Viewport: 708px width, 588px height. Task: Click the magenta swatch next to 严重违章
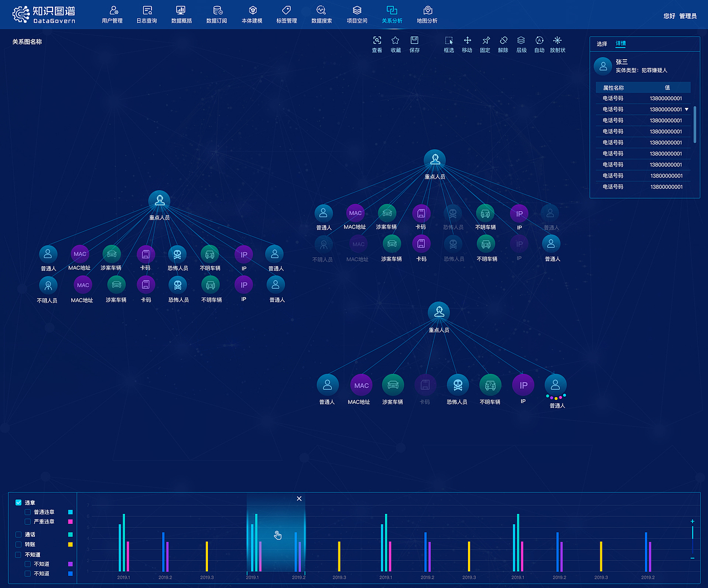pyautogui.click(x=70, y=522)
